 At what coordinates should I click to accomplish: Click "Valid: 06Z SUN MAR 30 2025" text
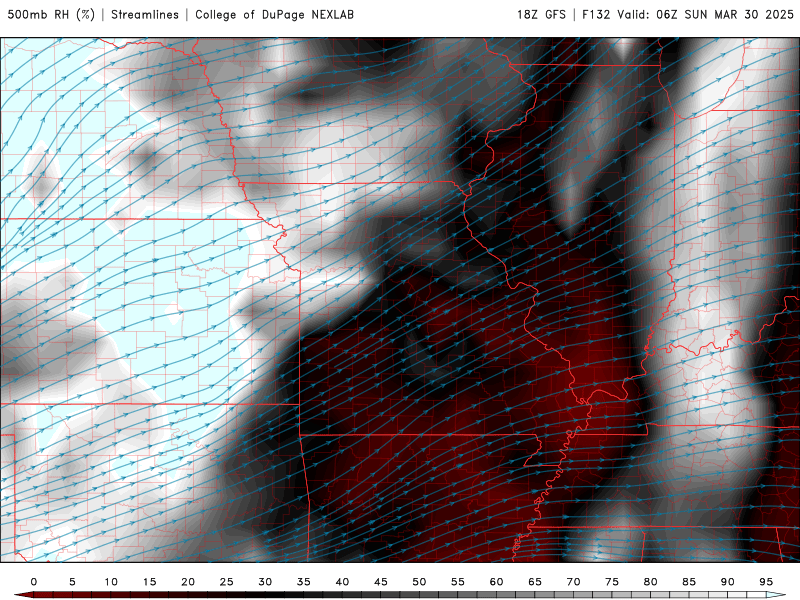coord(706,15)
